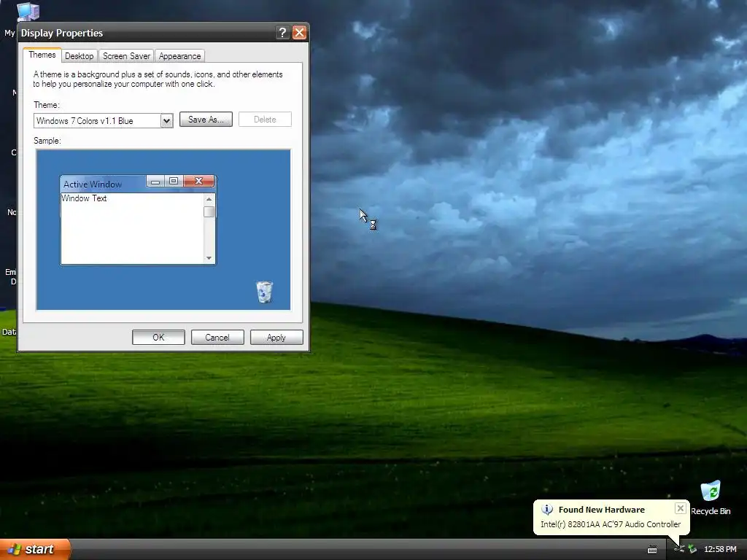Viewport: 747px width, 560px height.
Task: Open the Appearance tab
Action: [179, 55]
